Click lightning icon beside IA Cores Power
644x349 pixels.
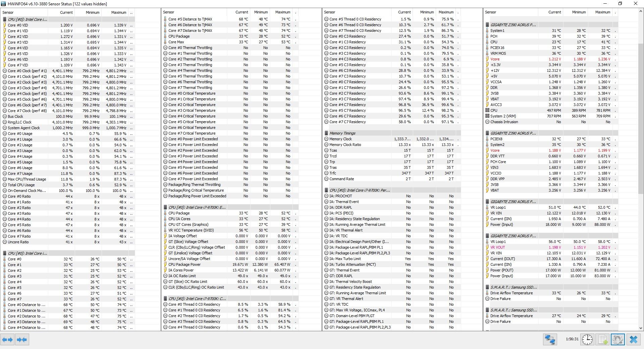(x=165, y=270)
